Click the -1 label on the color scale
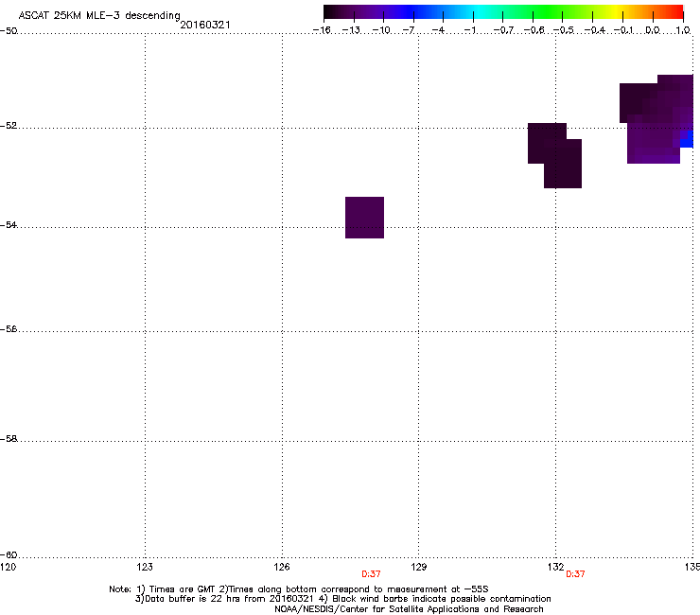 click(469, 30)
